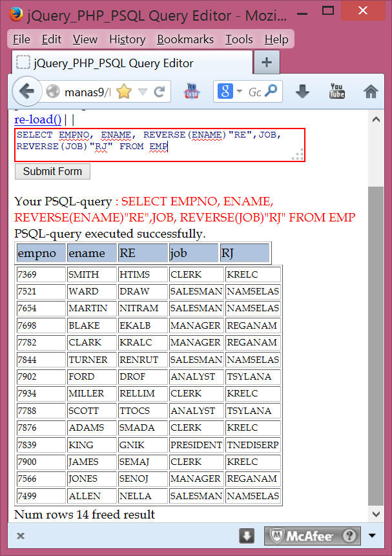Click the Firefox logo in title bar
392x556 pixels.
[15, 15]
